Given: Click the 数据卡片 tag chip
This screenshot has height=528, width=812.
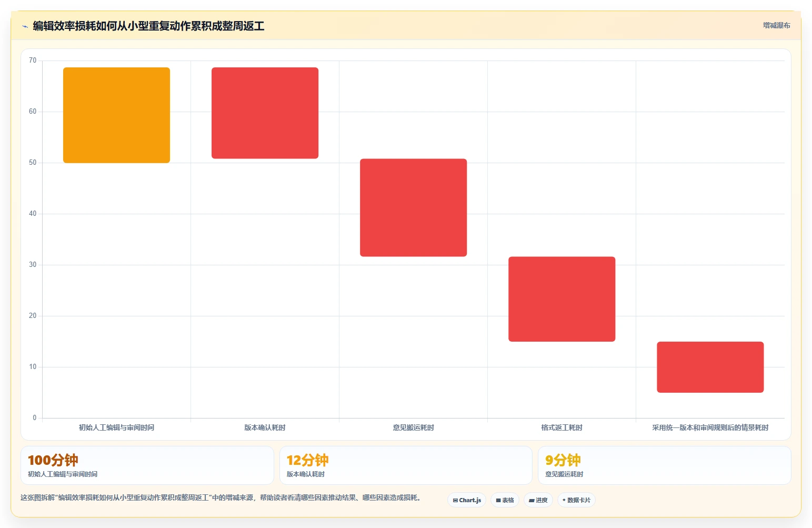Looking at the screenshot, I should 576,500.
